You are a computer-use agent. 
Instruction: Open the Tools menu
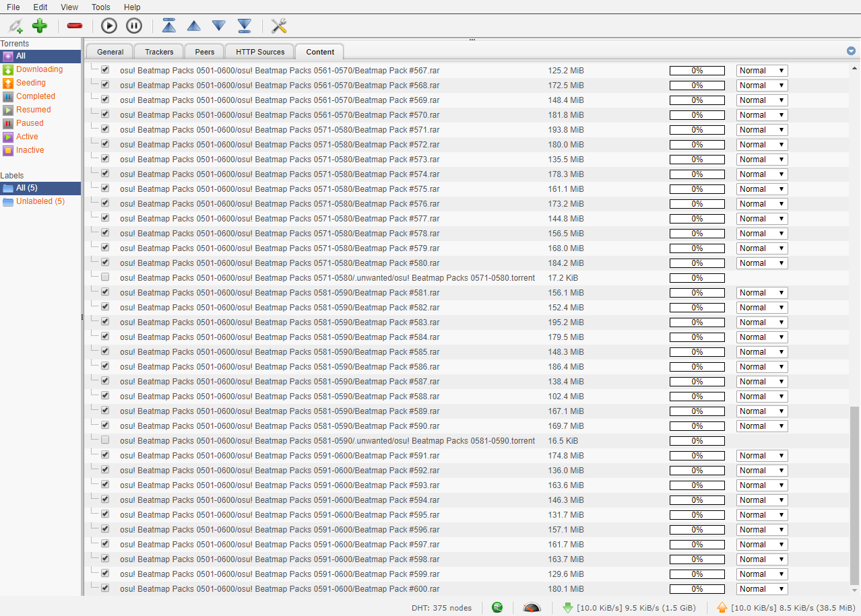coord(101,7)
